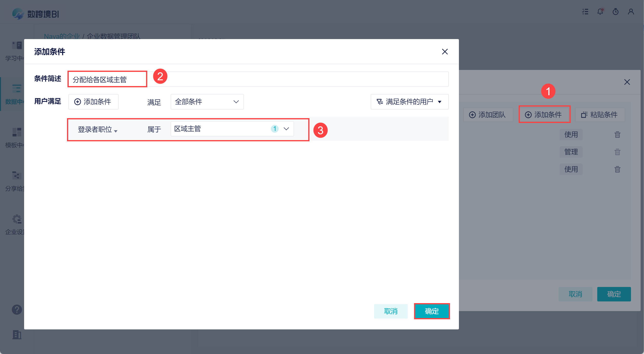Click the 属于 operator text
Viewport: 644px width, 354px height.
pos(154,129)
